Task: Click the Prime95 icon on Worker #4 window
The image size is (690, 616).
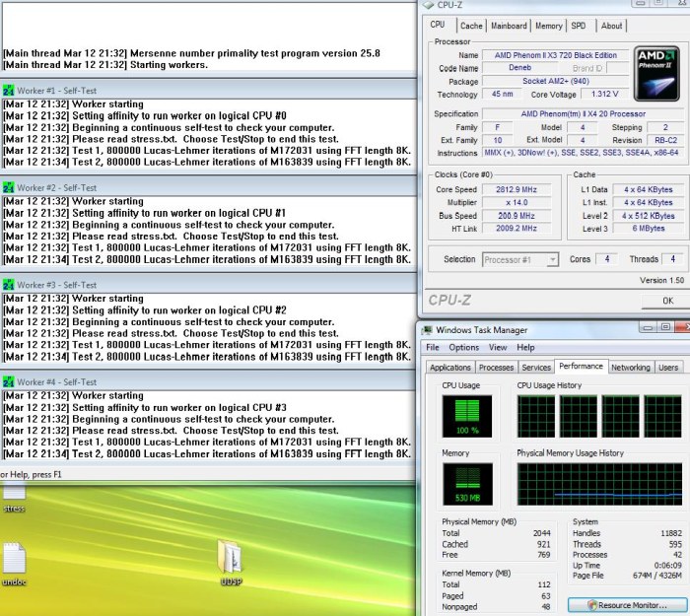Action: (8, 382)
